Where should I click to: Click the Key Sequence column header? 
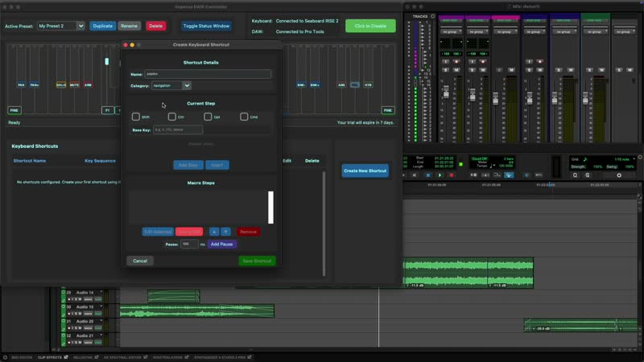100,161
